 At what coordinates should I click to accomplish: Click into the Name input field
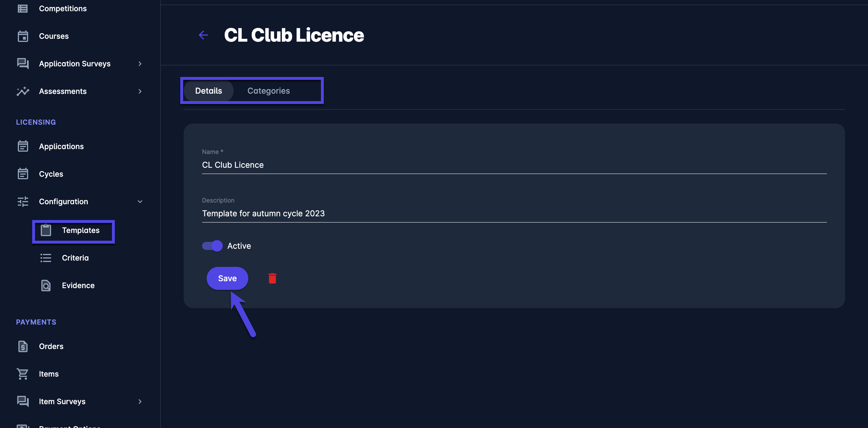click(514, 165)
